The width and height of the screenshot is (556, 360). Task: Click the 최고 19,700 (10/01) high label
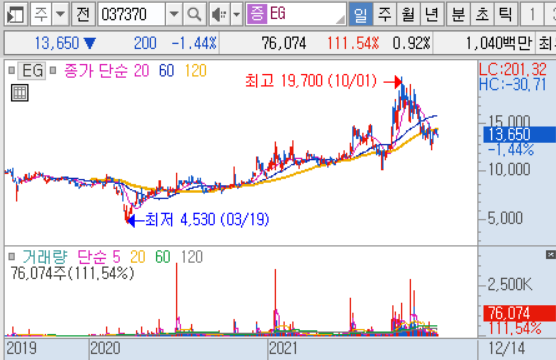pos(311,81)
